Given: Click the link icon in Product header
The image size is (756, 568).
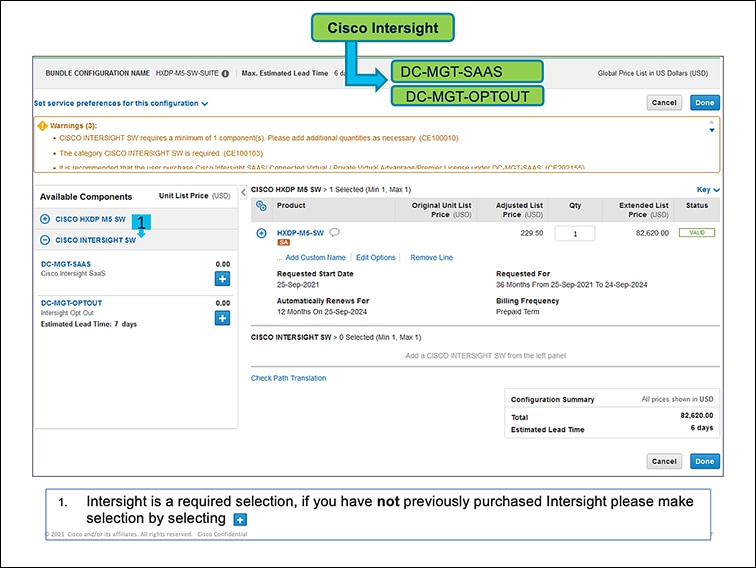Looking at the screenshot, I should point(261,205).
